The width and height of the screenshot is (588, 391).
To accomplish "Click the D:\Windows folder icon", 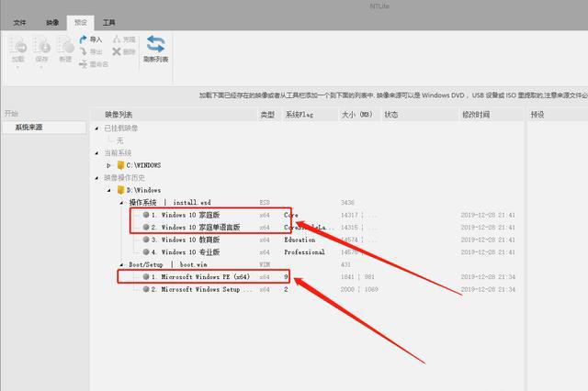I will (120, 190).
